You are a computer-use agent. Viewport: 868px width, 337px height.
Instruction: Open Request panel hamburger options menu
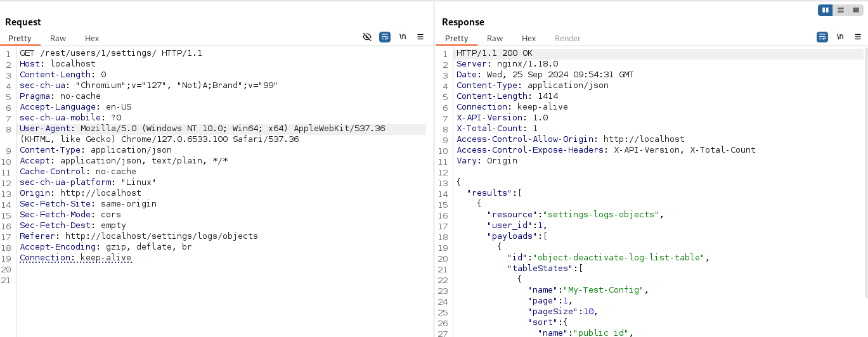[420, 37]
